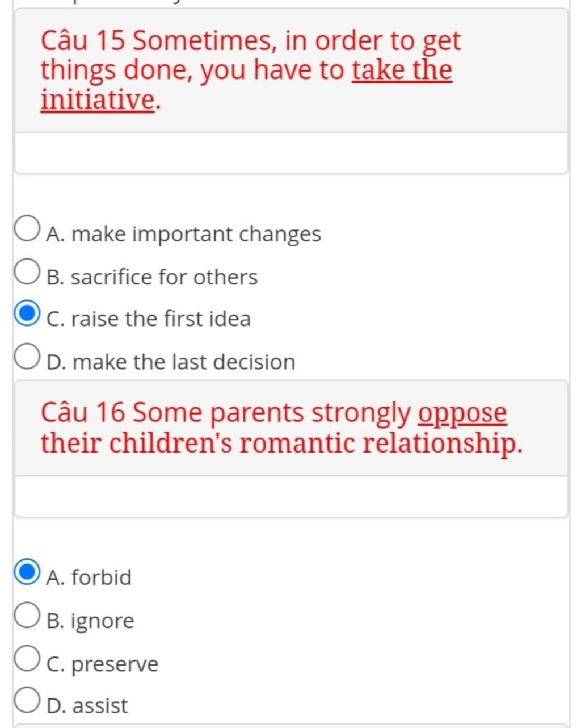Click the 'D. assist' answer text
The image size is (581, 728).
tap(87, 706)
